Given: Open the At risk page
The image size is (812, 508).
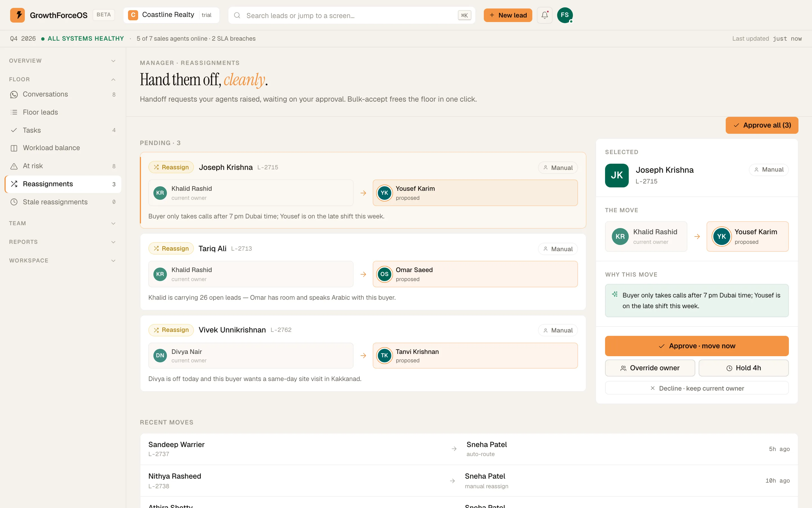Looking at the screenshot, I should 63,166.
